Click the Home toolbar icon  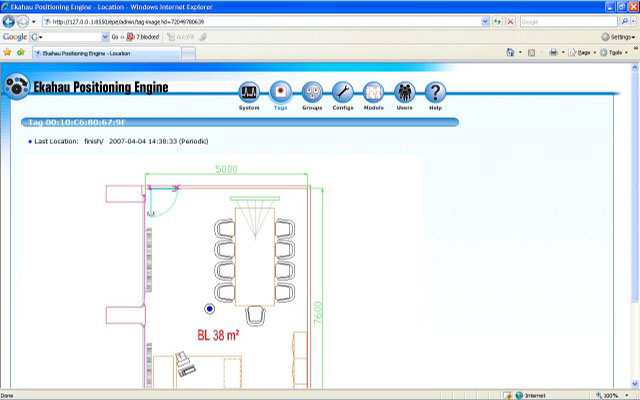click(x=510, y=52)
